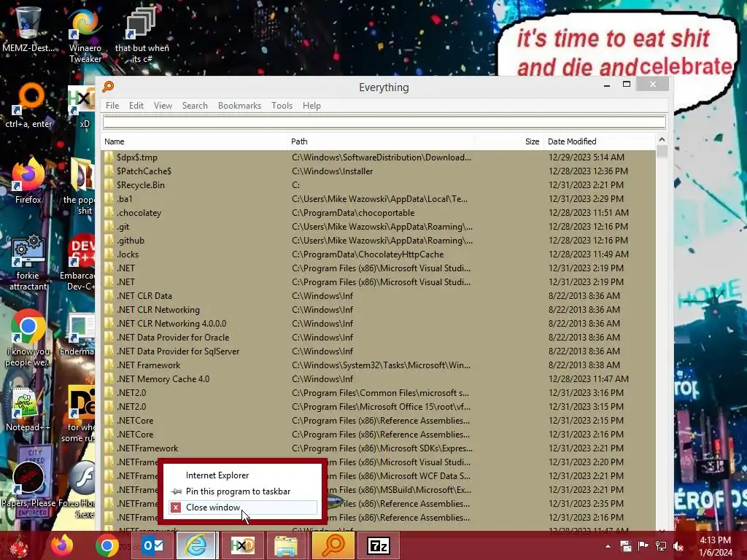Select the Notepad++ desktop icon

click(x=28, y=408)
